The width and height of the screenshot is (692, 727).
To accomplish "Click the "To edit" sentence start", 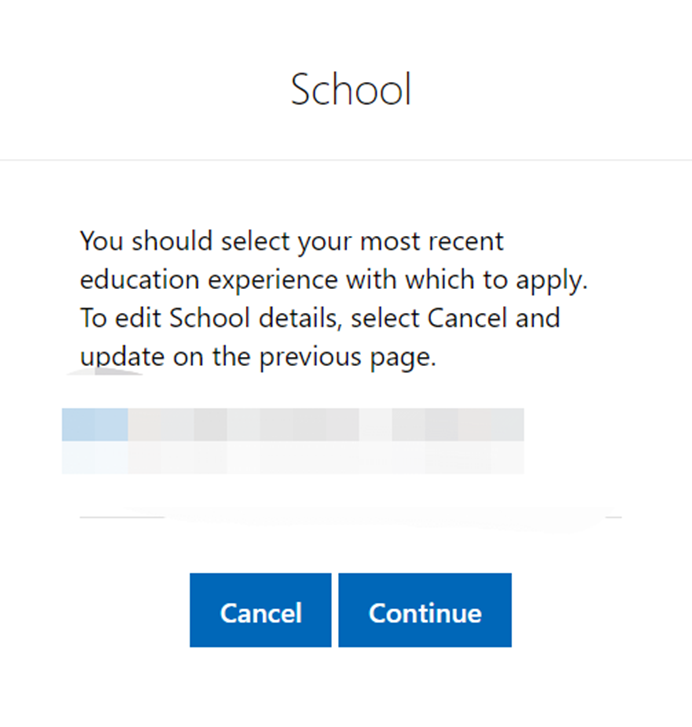I will [110, 319].
